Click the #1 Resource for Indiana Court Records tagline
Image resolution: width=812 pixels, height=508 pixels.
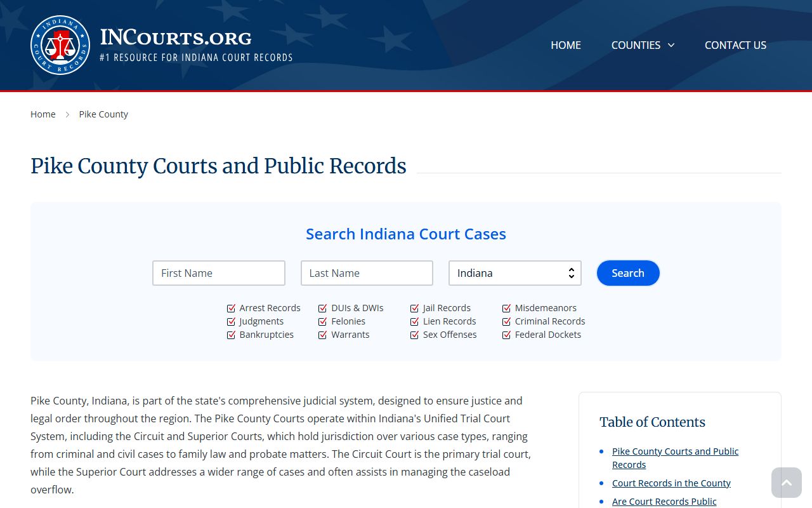(x=196, y=57)
